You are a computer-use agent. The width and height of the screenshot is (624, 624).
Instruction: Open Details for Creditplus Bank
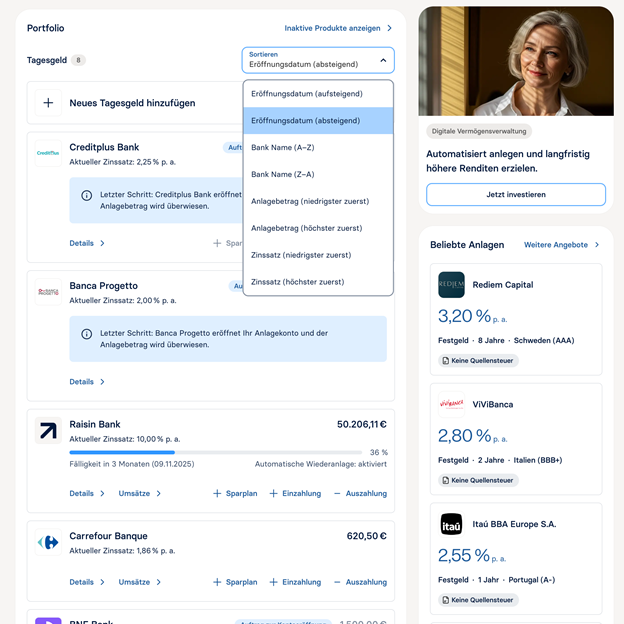[87, 243]
